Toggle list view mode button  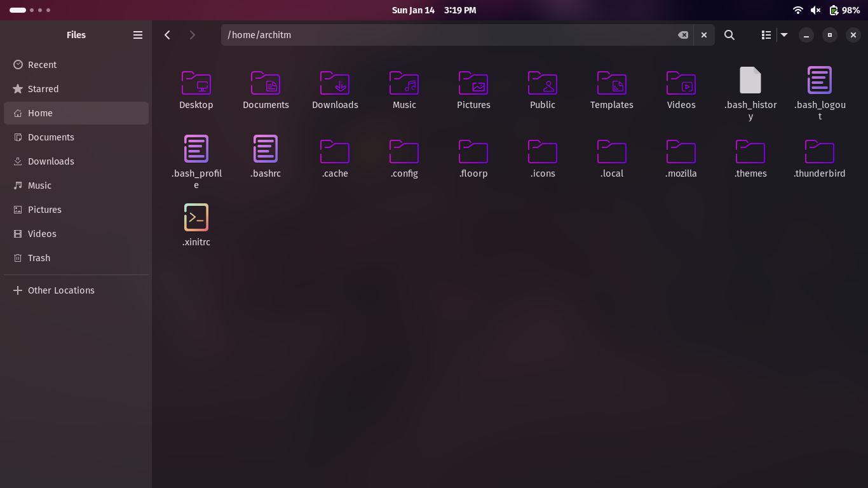tap(766, 35)
